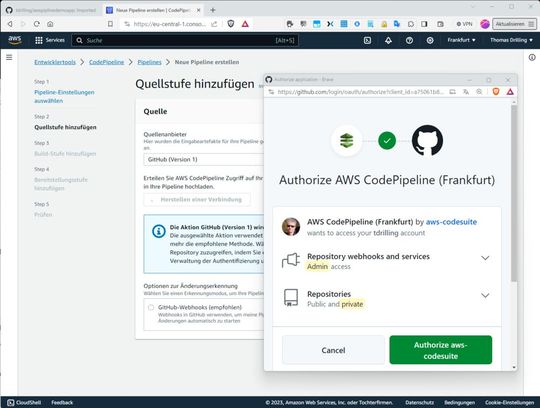Click the browser home icon
The image size is (540, 408).
(x=50, y=24)
